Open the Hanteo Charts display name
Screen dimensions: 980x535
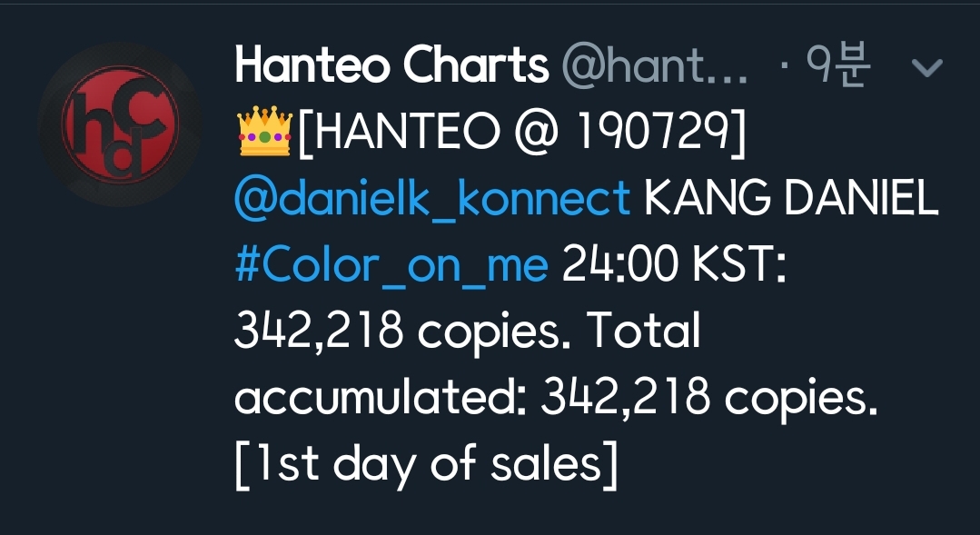tap(391, 65)
